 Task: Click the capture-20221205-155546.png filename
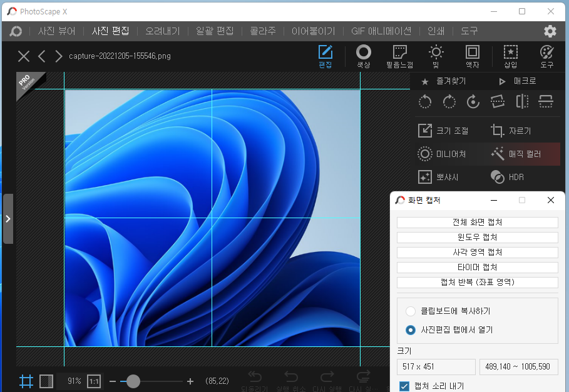click(120, 56)
